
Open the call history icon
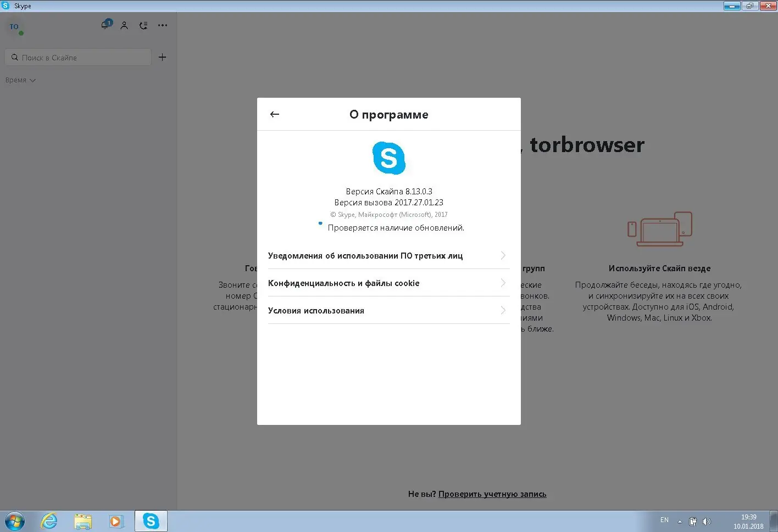tap(143, 25)
